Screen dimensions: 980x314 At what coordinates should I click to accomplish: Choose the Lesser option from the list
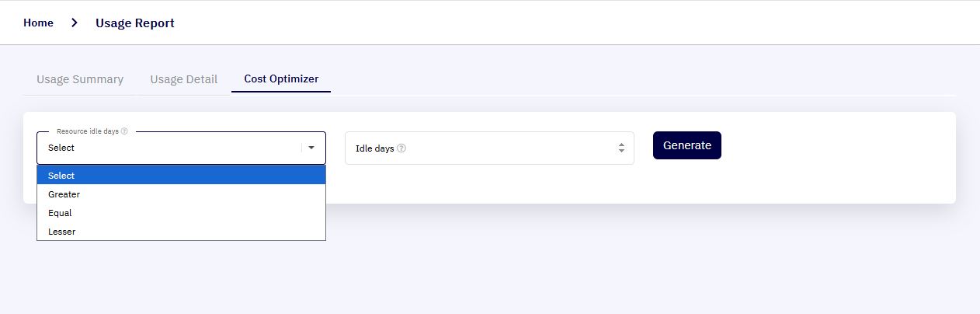(181, 232)
